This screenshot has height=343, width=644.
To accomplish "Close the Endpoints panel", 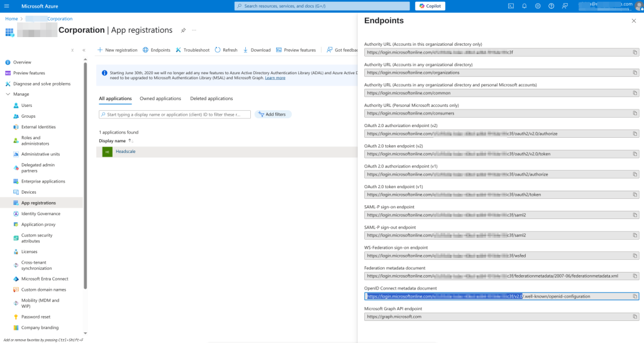I will [634, 21].
